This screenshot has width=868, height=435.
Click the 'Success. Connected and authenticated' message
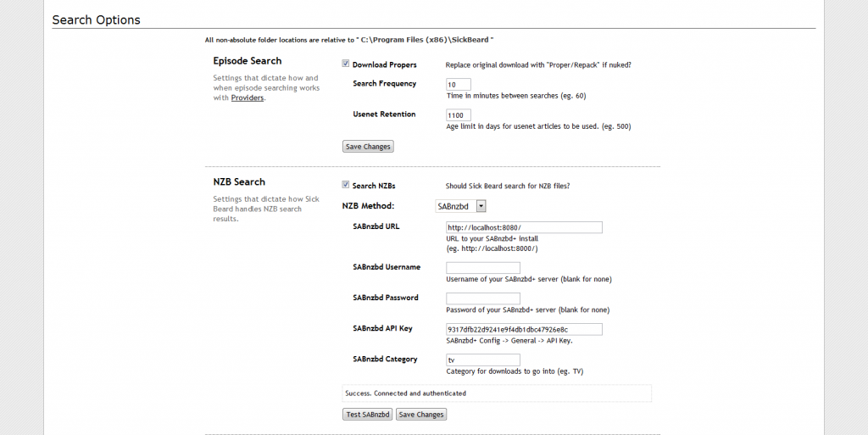click(x=406, y=393)
